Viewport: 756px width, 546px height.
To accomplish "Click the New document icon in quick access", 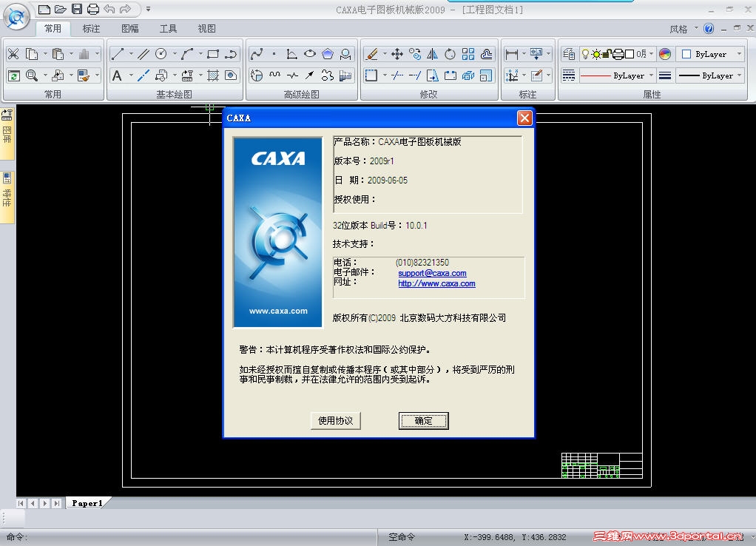I will click(44, 9).
